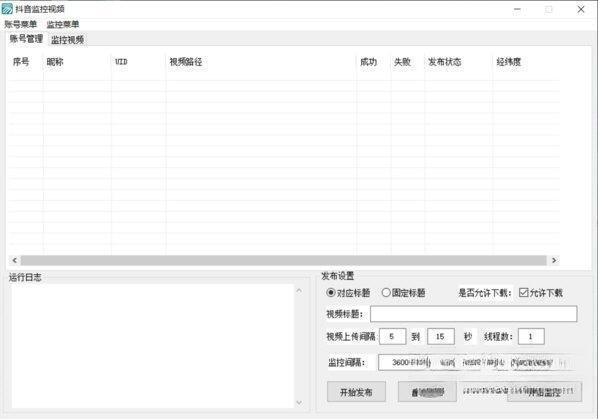This screenshot has height=419, width=598.
Task: Click the 昵称 column header
Action: point(77,62)
